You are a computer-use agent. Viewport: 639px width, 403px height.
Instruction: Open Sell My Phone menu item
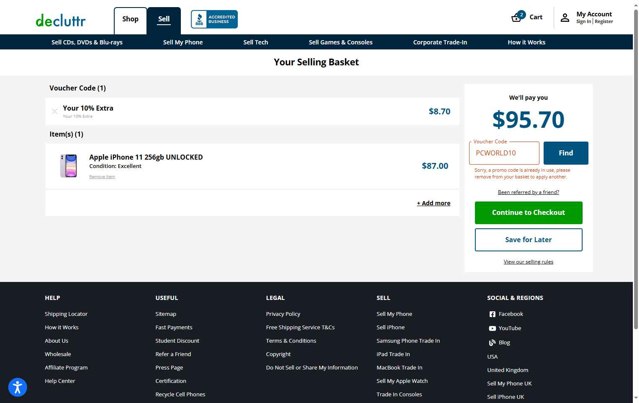point(183,42)
